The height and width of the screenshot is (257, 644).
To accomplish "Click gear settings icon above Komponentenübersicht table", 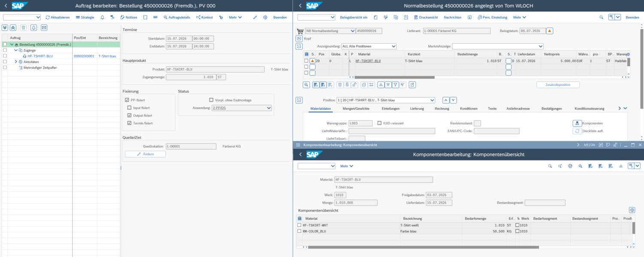I will [x=632, y=210].
